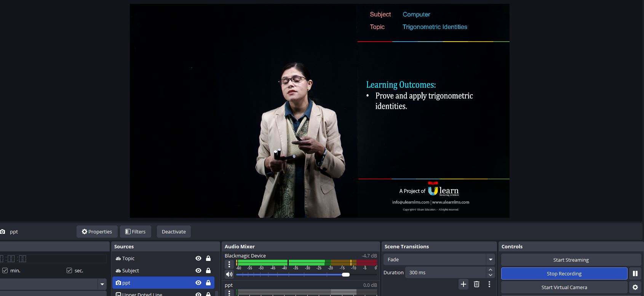Open the Scene Transitions three-dot menu
644x296 pixels.
pyautogui.click(x=489, y=284)
